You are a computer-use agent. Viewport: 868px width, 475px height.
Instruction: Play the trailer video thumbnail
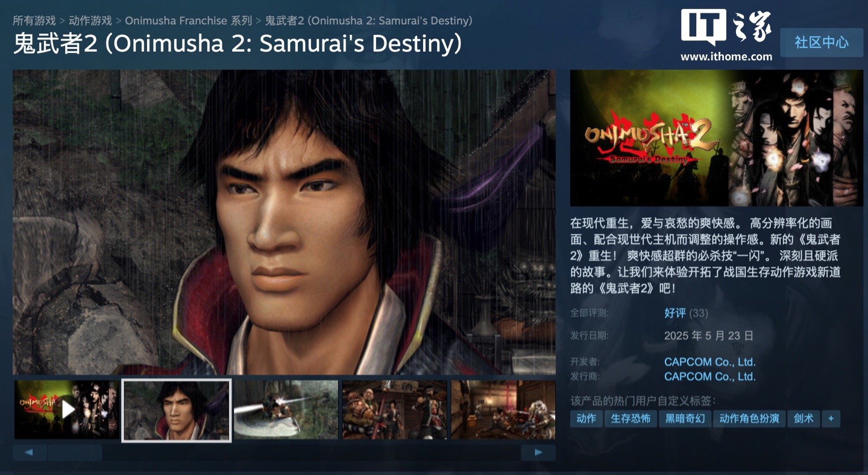(x=66, y=409)
